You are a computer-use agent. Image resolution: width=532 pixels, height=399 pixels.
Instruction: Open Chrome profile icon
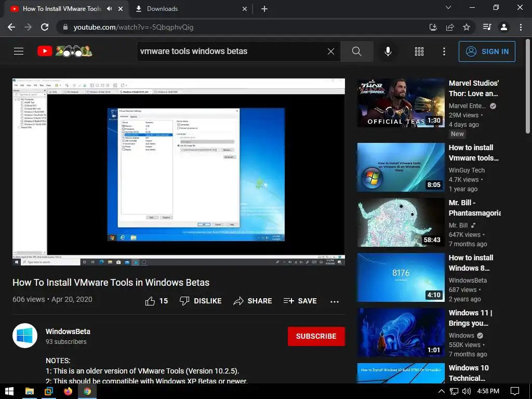(504, 27)
